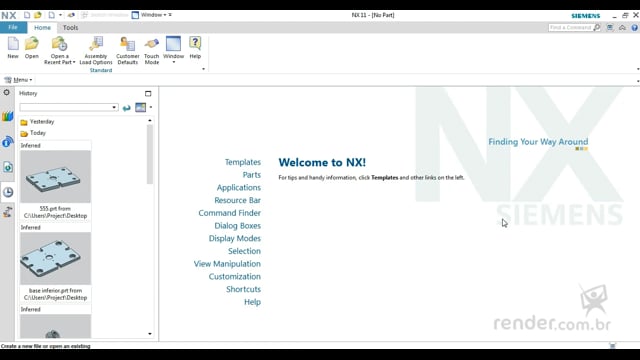Click the quick access New document icon

pyautogui.click(x=27, y=15)
